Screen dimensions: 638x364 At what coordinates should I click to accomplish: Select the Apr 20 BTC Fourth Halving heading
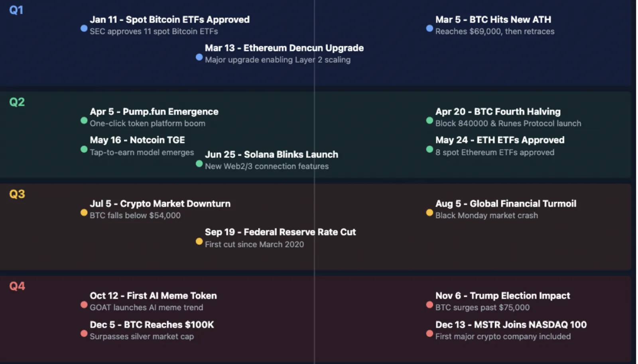[x=498, y=112]
